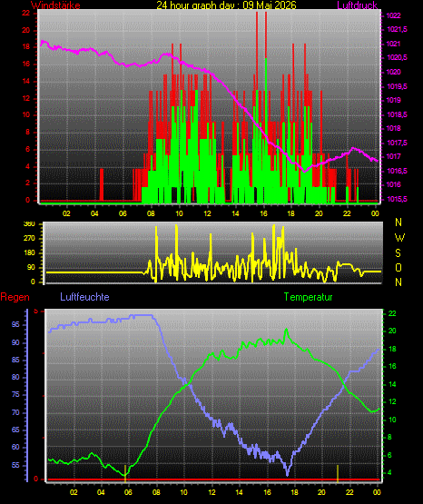Click the humidity minimum dip near hour 17
Image resolution: width=423 pixels, height=504 pixels.
[288, 473]
